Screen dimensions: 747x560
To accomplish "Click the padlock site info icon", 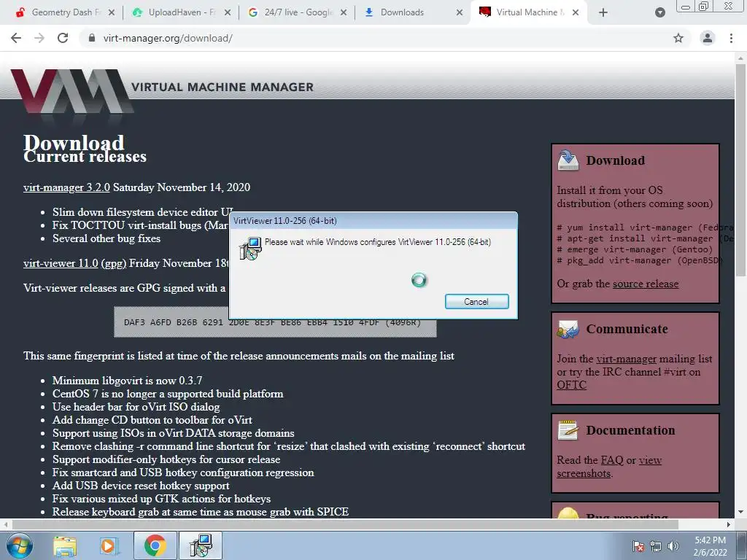I will [x=92, y=38].
